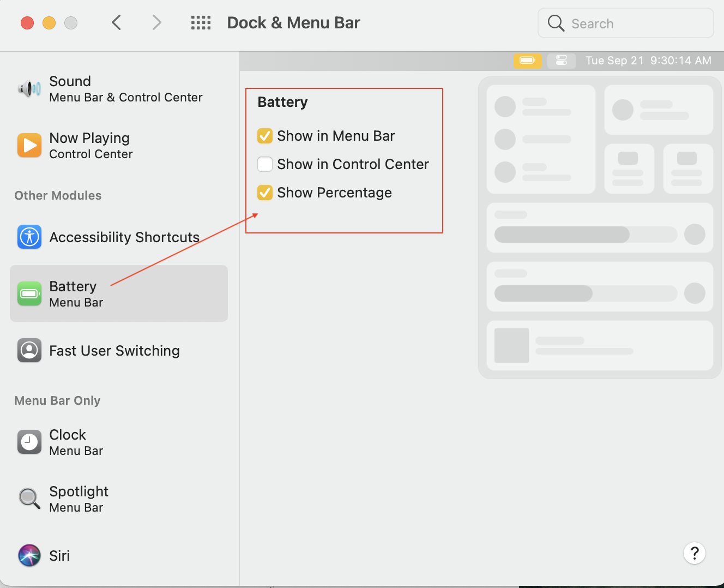Viewport: 724px width, 588px height.
Task: Click Control Center icon in preview menu bar
Action: [x=562, y=61]
